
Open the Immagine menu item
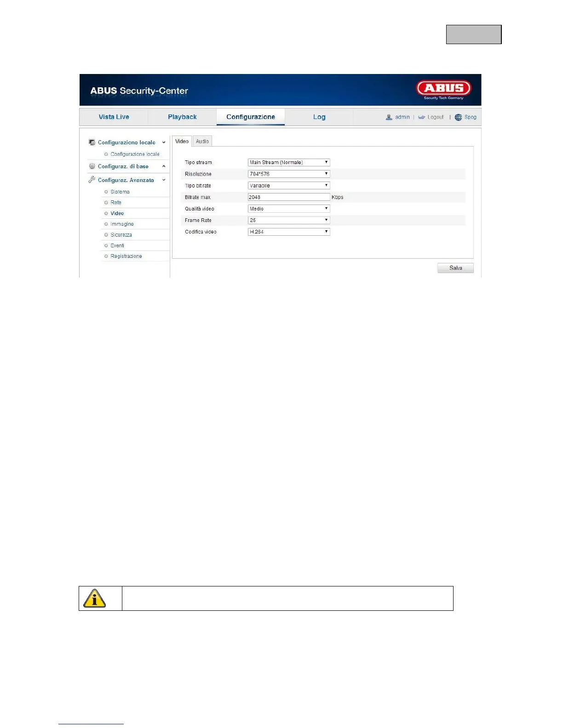click(122, 224)
